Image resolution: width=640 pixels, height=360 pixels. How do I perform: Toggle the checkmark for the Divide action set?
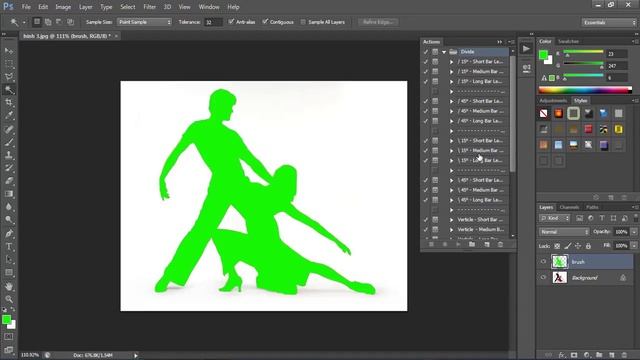click(x=426, y=52)
